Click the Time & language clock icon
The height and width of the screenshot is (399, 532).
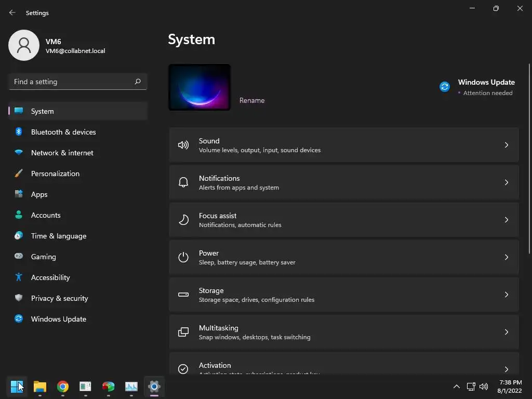(x=19, y=235)
